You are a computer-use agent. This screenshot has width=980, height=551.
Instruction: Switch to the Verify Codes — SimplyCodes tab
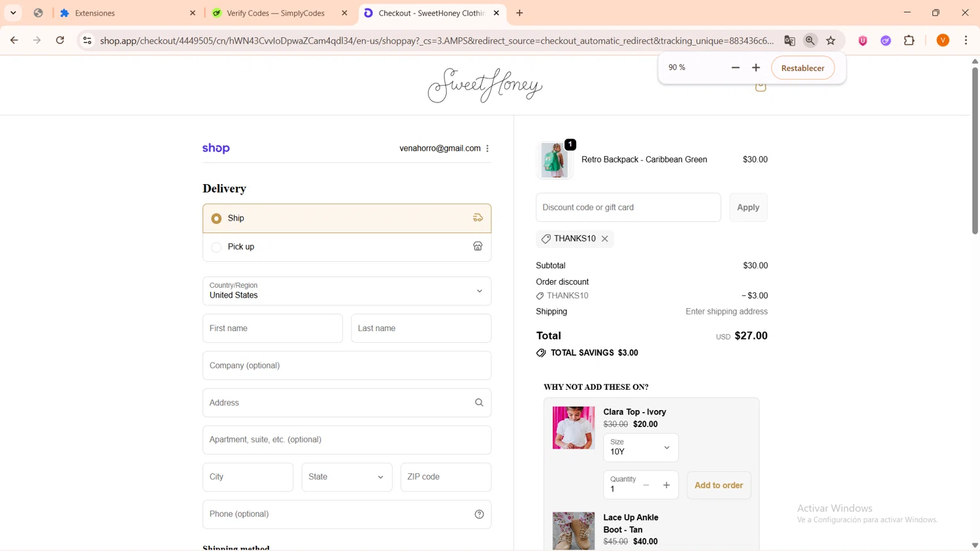tap(280, 13)
